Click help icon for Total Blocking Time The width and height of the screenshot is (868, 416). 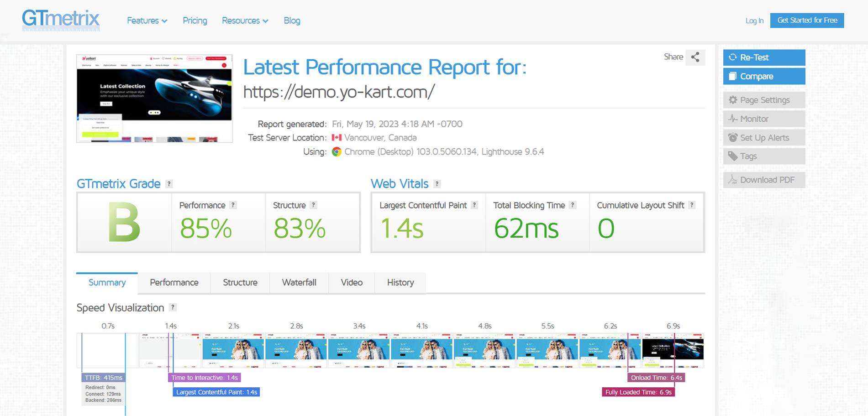[x=573, y=205]
